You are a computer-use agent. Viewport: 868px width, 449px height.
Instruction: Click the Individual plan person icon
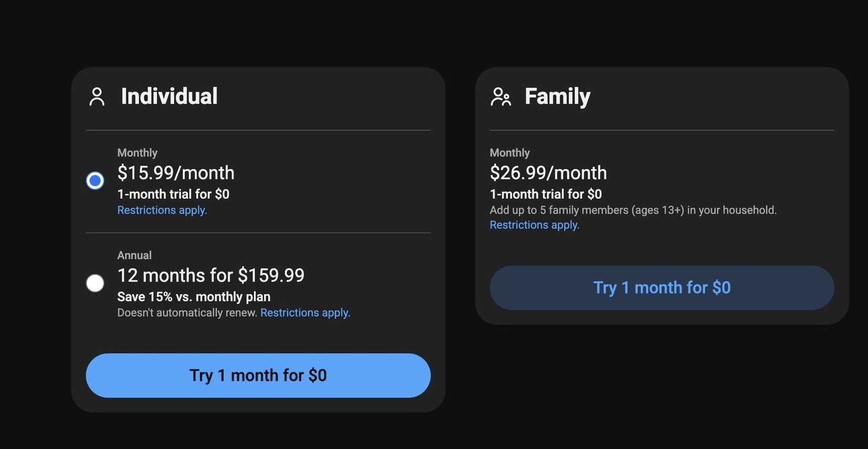tap(96, 96)
